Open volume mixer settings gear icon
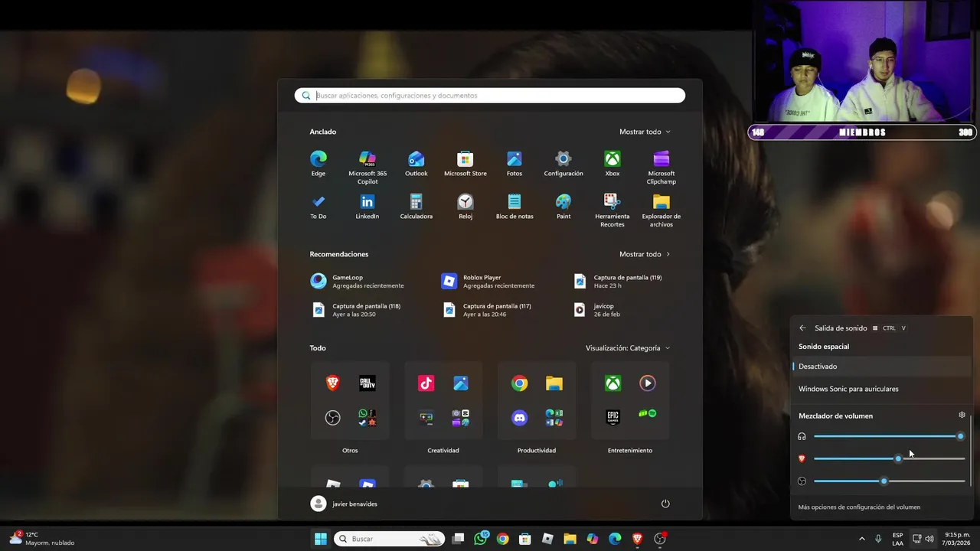This screenshot has width=980, height=551. tap(962, 416)
